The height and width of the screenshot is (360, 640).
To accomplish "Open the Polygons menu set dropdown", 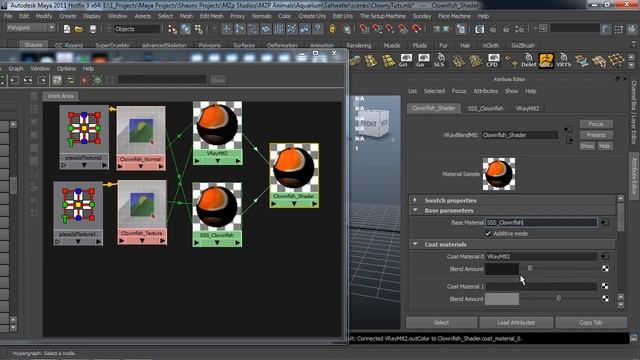I will pyautogui.click(x=31, y=28).
